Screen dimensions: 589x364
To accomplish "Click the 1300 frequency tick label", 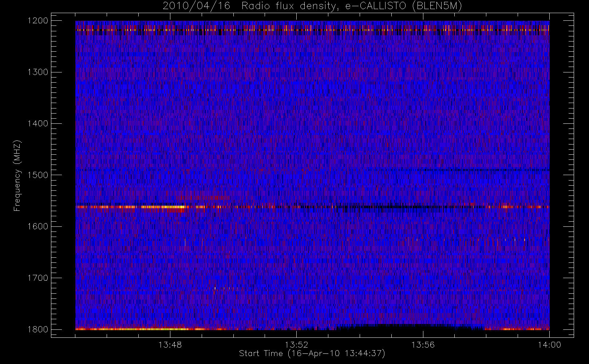I will 38,72.
